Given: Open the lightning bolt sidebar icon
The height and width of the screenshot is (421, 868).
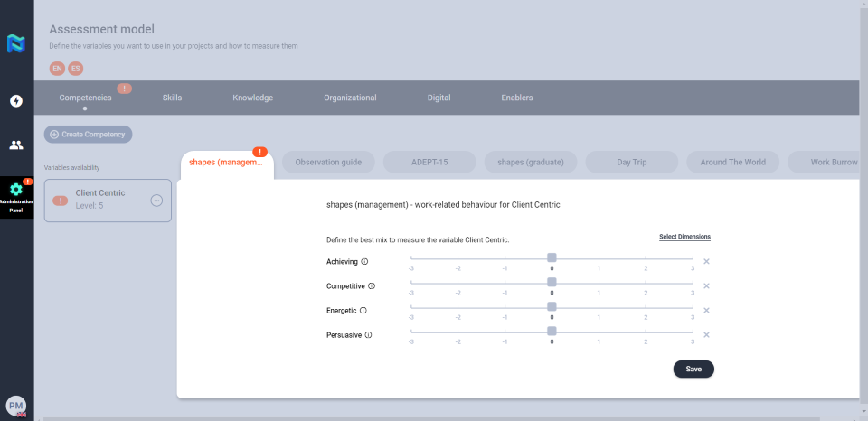Looking at the screenshot, I should point(16,100).
